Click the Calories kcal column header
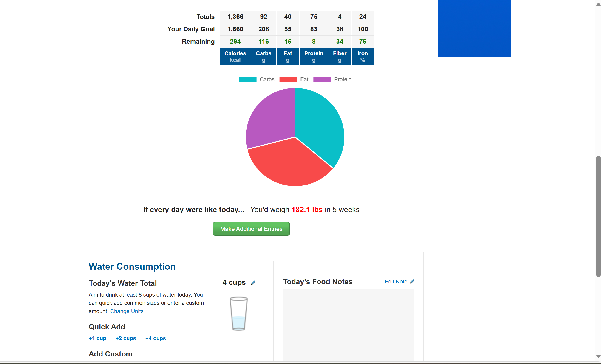 [235, 57]
